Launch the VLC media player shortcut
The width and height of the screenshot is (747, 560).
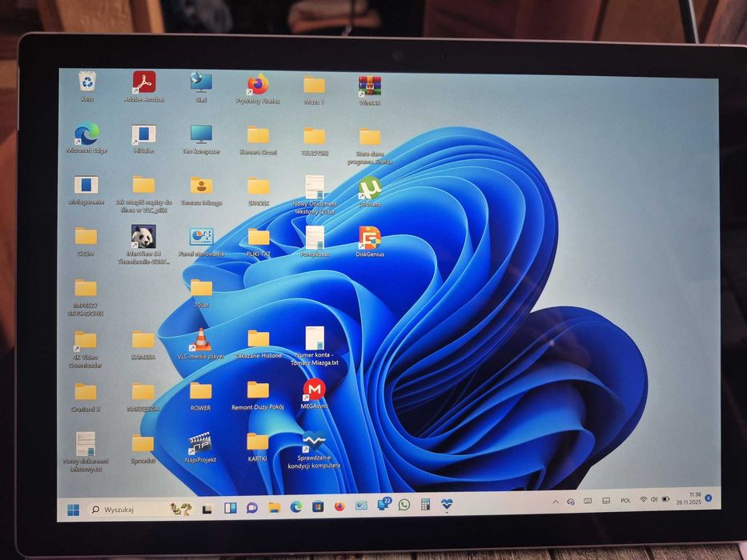201,343
